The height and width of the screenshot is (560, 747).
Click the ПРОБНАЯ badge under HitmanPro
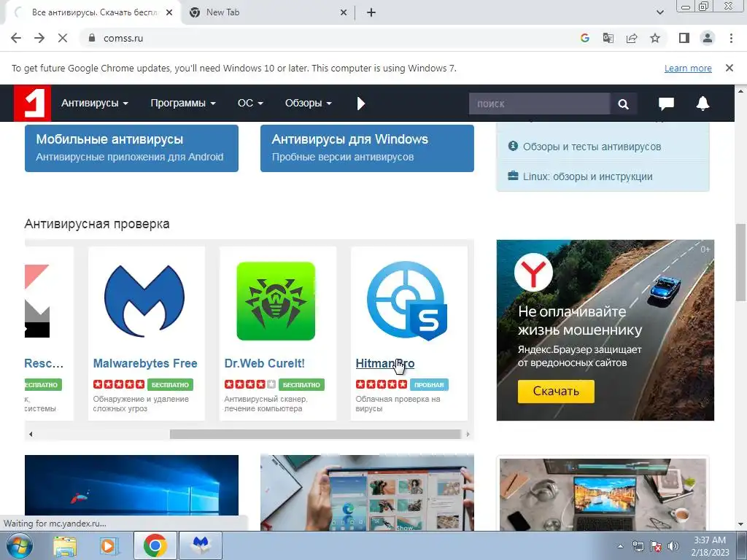[x=429, y=385]
